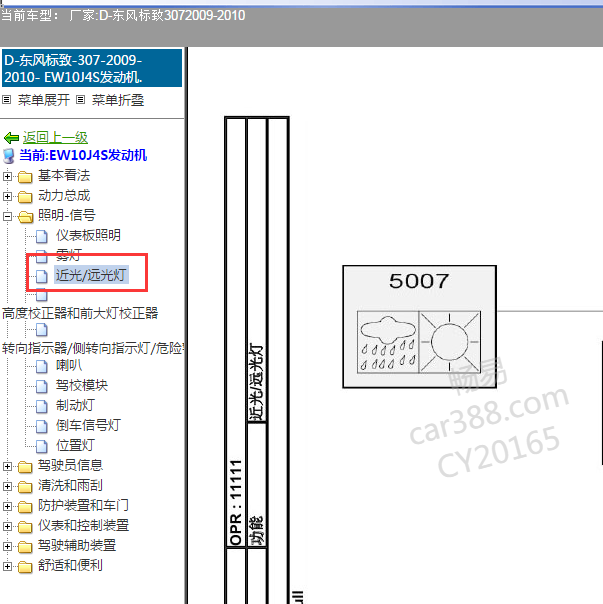
Task: Expand the 动力总成 folder
Action: [x=7, y=196]
